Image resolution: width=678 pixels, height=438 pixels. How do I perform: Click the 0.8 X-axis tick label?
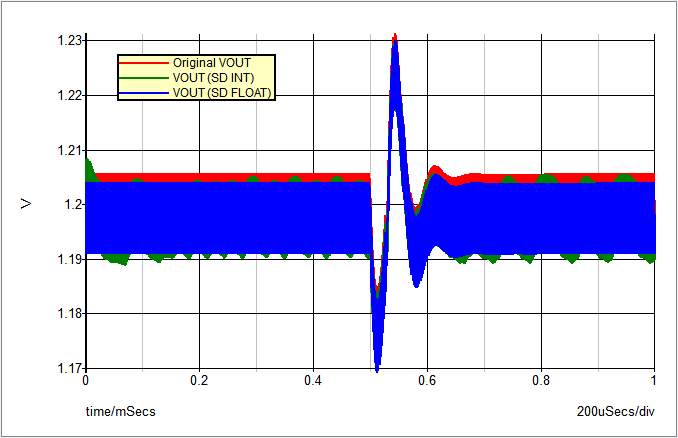541,381
